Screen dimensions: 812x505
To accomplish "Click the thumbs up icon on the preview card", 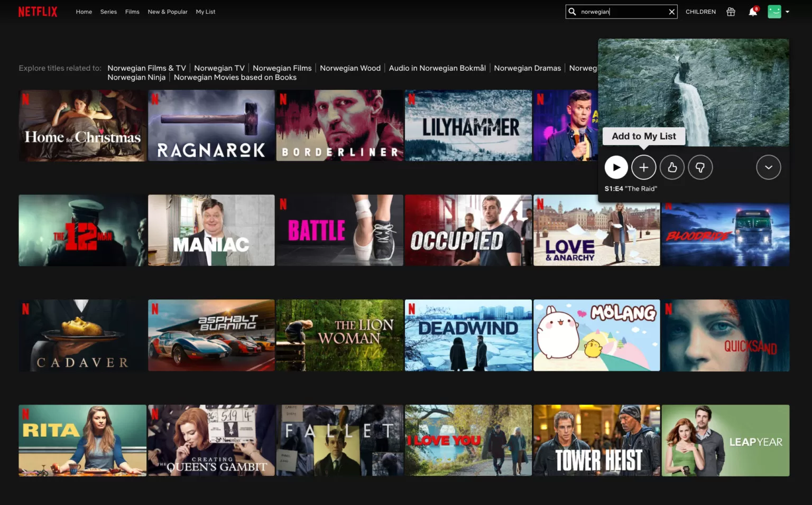I will click(x=672, y=167).
